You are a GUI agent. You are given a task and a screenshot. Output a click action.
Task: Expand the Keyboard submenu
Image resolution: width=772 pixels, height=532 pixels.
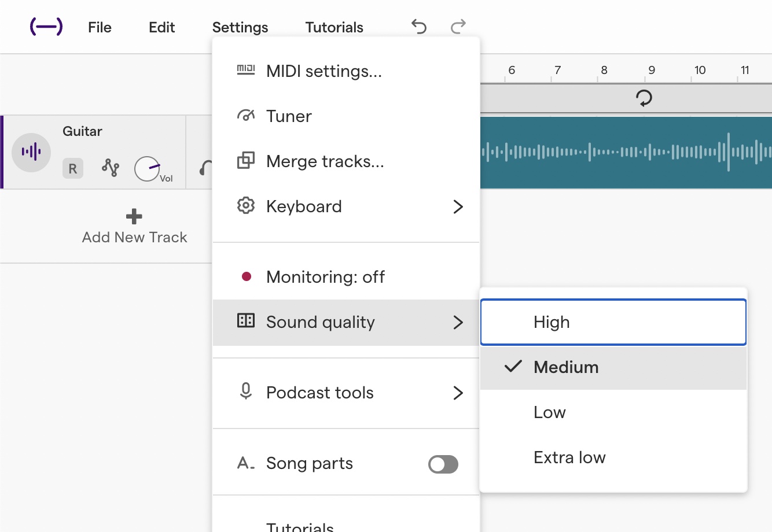458,206
